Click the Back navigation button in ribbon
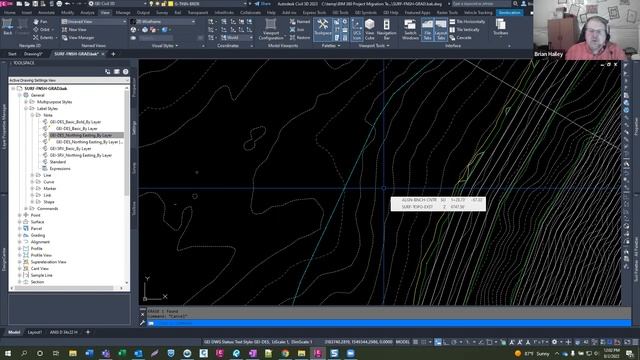The height and width of the screenshot is (360, 640). 7,27
